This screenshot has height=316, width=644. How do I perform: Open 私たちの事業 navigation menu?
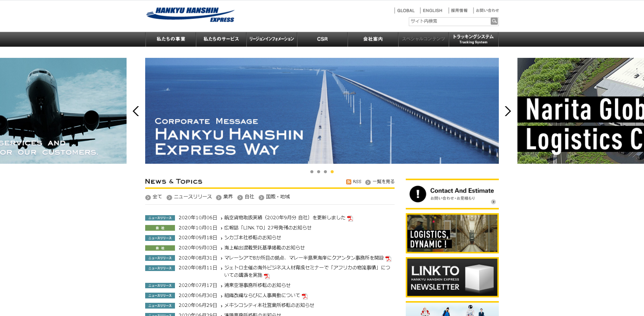point(171,39)
